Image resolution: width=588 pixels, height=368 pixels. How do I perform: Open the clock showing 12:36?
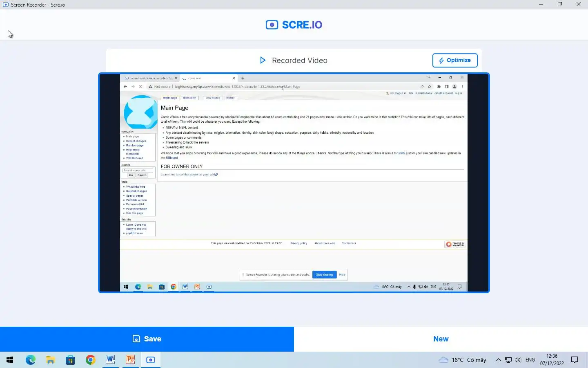coord(552,360)
